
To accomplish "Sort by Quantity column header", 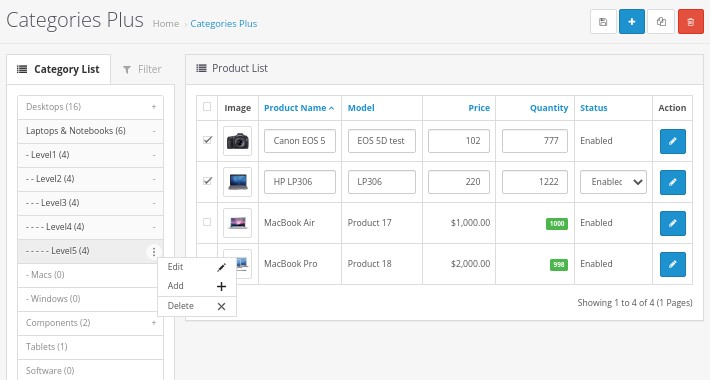I will (549, 108).
